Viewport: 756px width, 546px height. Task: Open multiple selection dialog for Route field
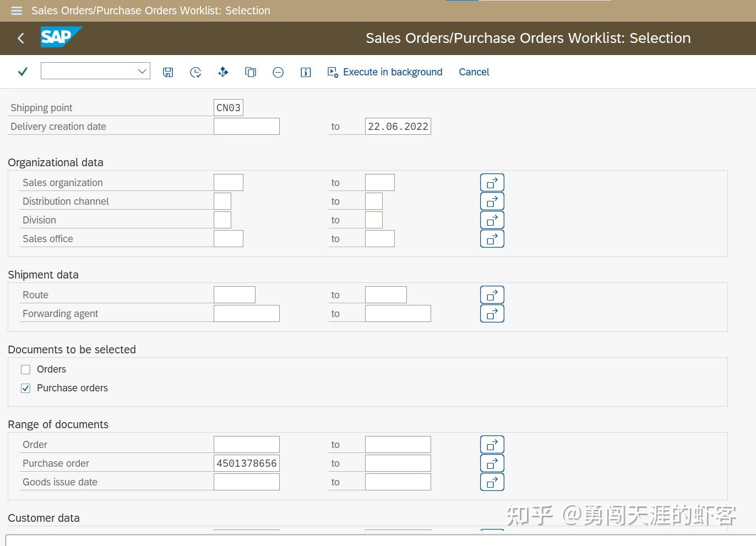tap(492, 294)
